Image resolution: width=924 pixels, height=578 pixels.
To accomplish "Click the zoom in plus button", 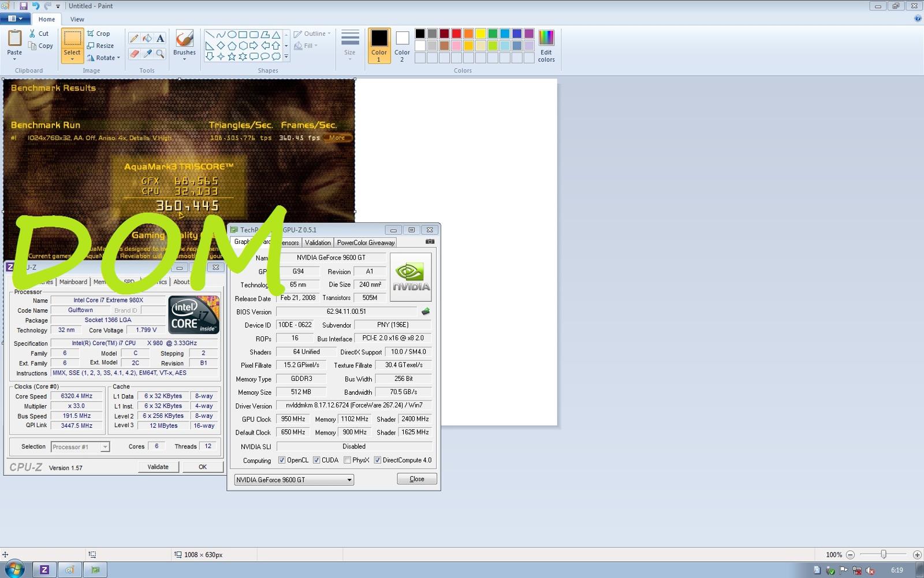I will (917, 554).
